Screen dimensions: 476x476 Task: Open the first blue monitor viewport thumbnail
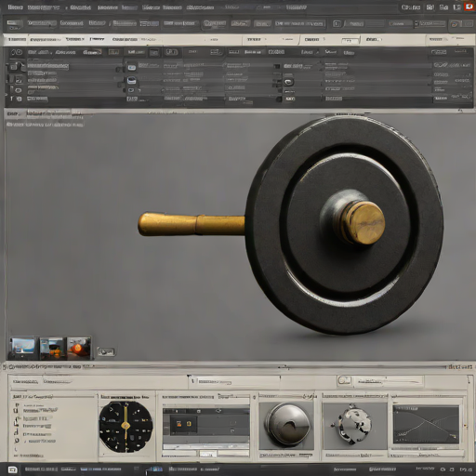(x=22, y=348)
